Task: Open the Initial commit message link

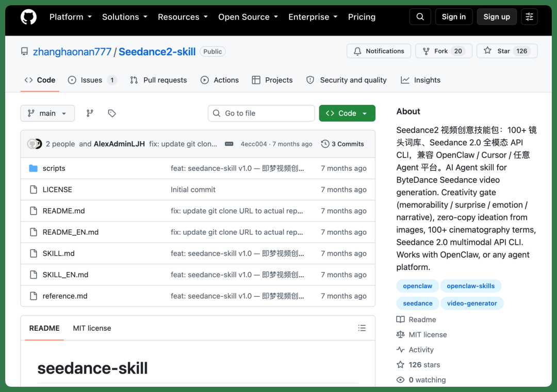Action: 193,190
